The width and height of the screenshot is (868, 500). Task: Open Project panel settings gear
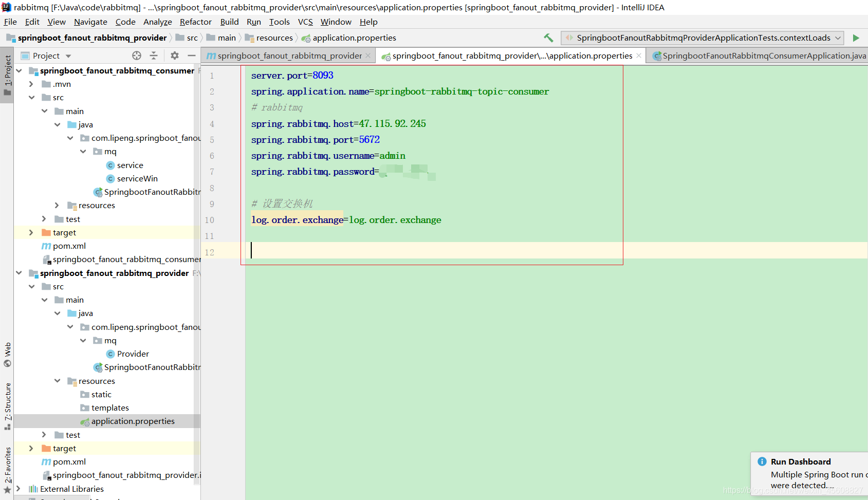pos(175,55)
